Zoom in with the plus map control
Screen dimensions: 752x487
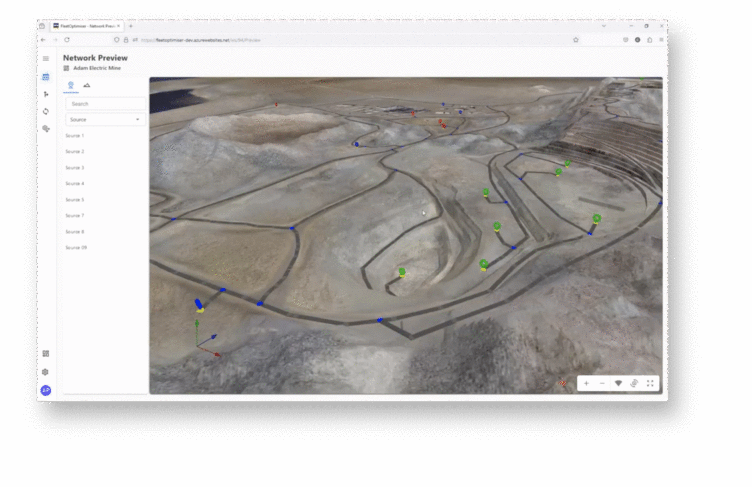click(587, 383)
